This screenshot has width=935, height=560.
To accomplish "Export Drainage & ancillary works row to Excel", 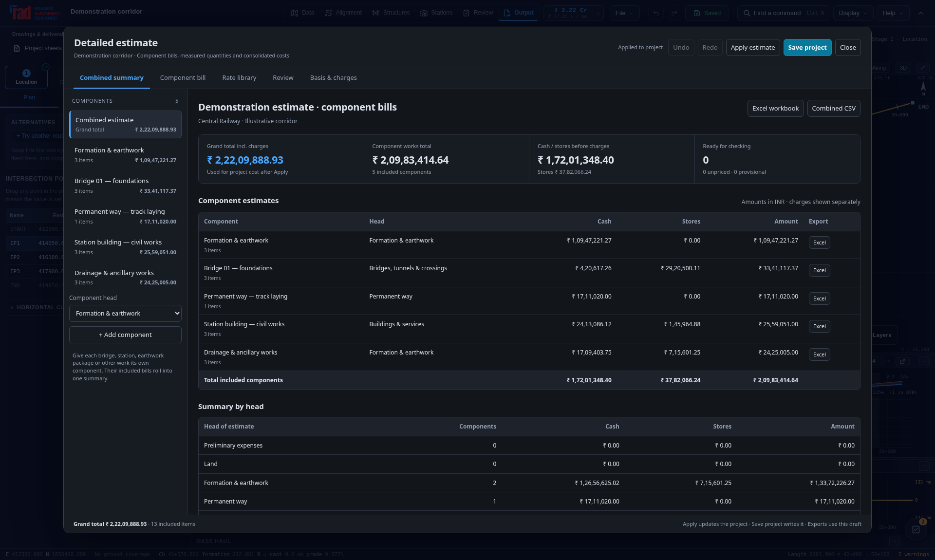I will pyautogui.click(x=819, y=355).
